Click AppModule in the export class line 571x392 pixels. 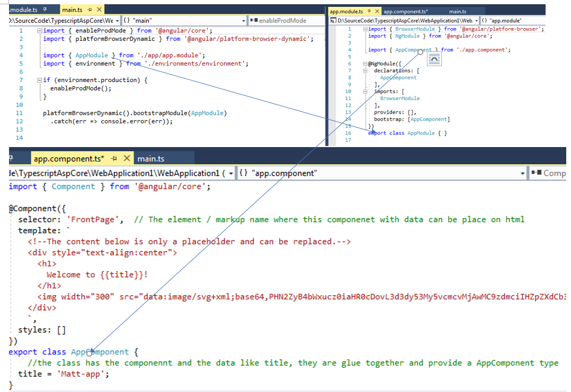click(421, 133)
